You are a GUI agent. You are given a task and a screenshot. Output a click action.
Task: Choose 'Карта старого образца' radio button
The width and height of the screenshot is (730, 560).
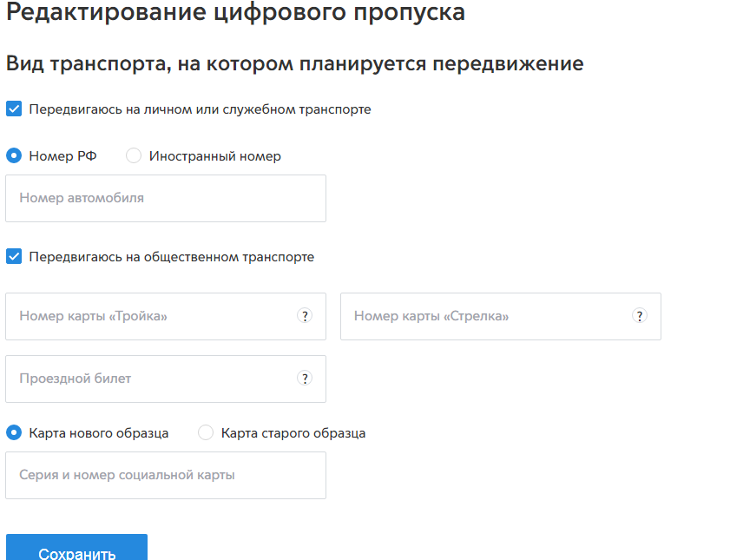(206, 432)
